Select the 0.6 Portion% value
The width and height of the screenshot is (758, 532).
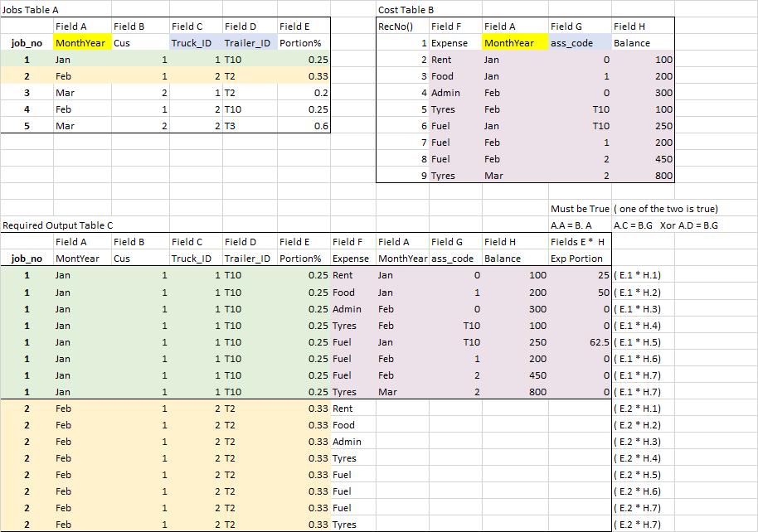[x=317, y=126]
